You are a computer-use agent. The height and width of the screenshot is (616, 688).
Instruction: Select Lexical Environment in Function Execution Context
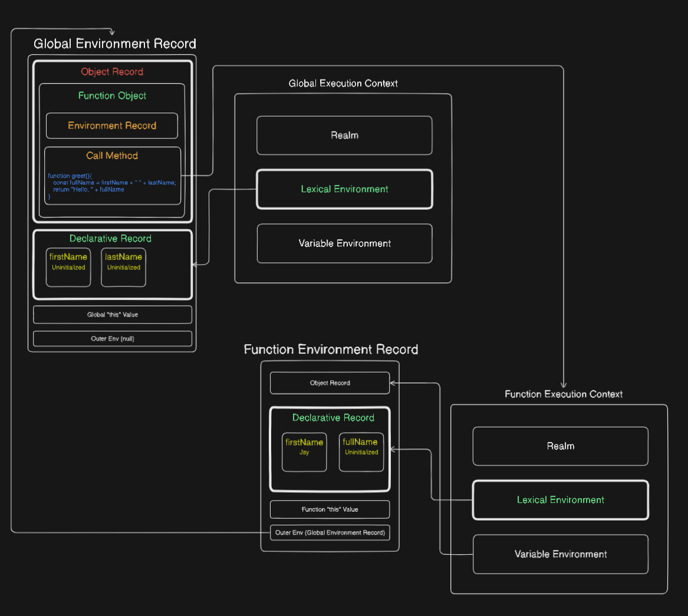(560, 500)
